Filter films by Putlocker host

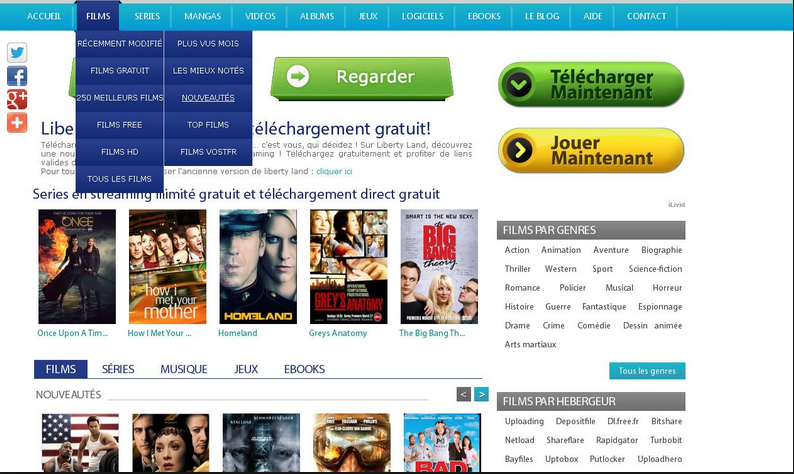[607, 459]
